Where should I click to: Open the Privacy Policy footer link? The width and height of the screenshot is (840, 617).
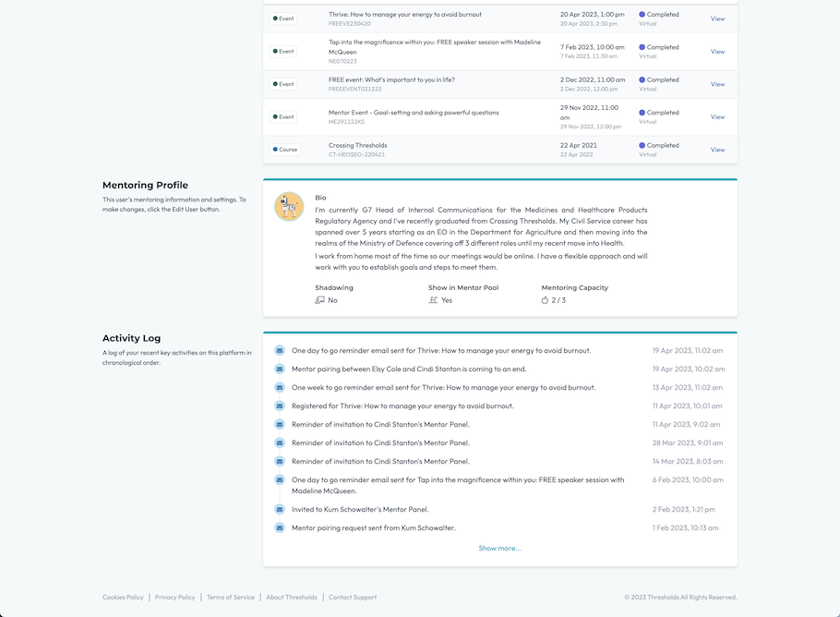pos(174,598)
